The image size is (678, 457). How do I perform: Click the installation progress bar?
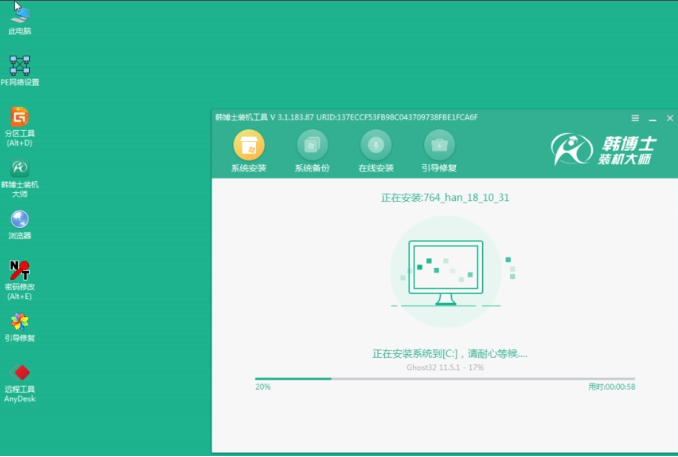(x=445, y=379)
